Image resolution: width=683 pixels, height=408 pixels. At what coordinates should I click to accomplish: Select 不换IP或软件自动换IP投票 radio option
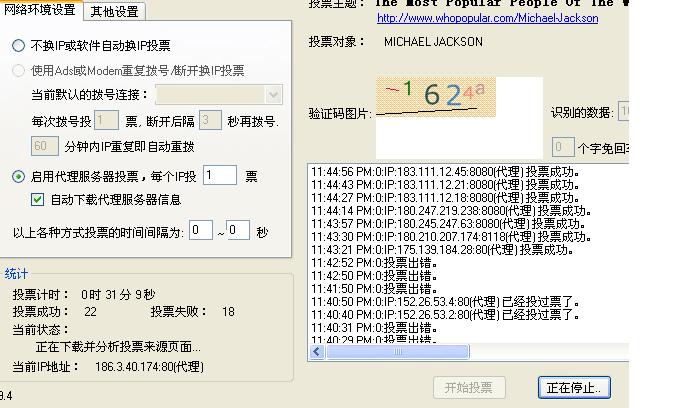pos(19,46)
